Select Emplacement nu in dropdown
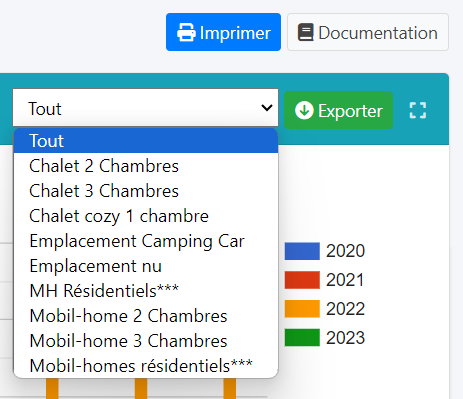463x399 pixels. [x=146, y=266]
